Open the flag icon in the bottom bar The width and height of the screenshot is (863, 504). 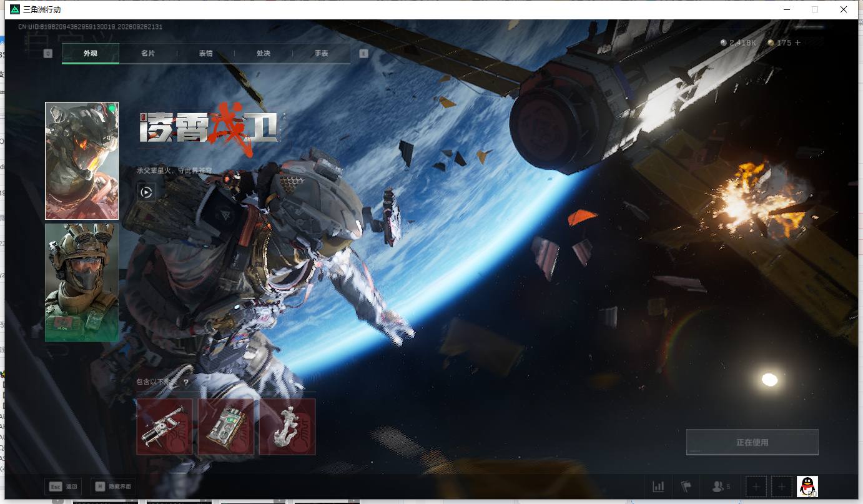pyautogui.click(x=686, y=487)
